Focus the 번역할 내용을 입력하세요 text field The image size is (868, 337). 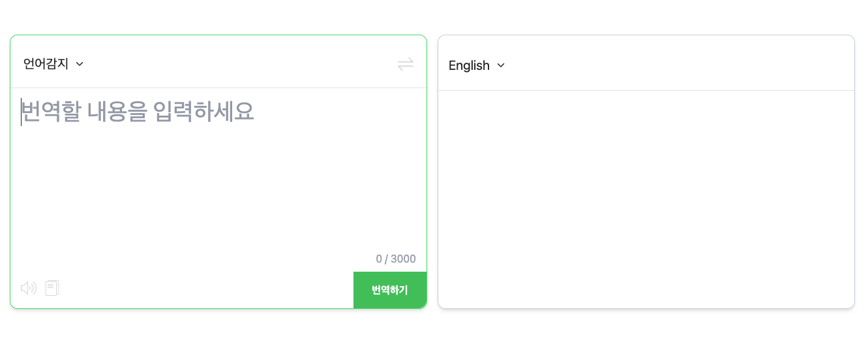(x=218, y=170)
